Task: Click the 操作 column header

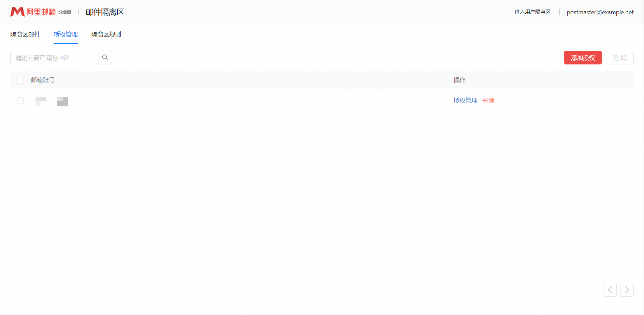Action: pyautogui.click(x=459, y=80)
